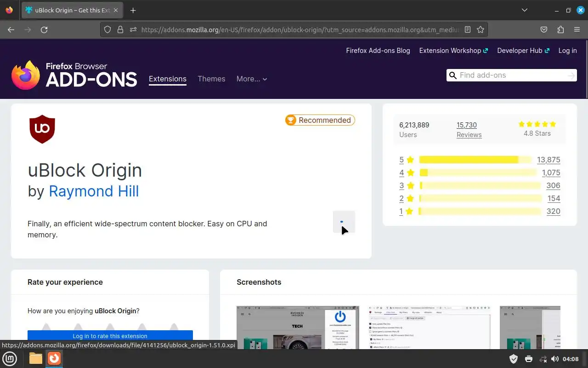Bookmark this page with star icon

click(481, 29)
